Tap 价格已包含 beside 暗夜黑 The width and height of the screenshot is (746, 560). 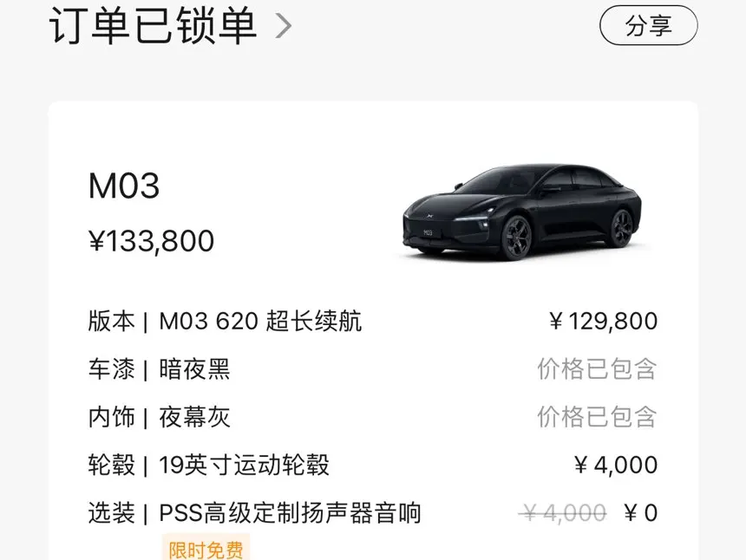pyautogui.click(x=597, y=369)
